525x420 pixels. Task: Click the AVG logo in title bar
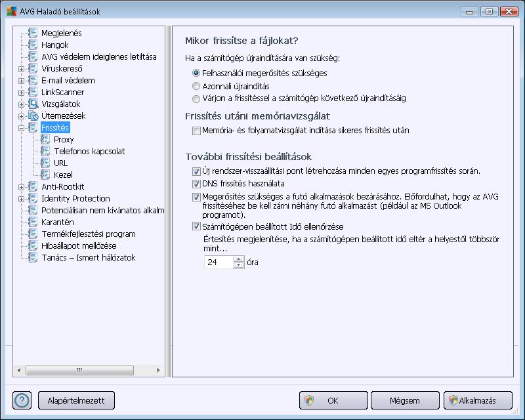click(12, 11)
